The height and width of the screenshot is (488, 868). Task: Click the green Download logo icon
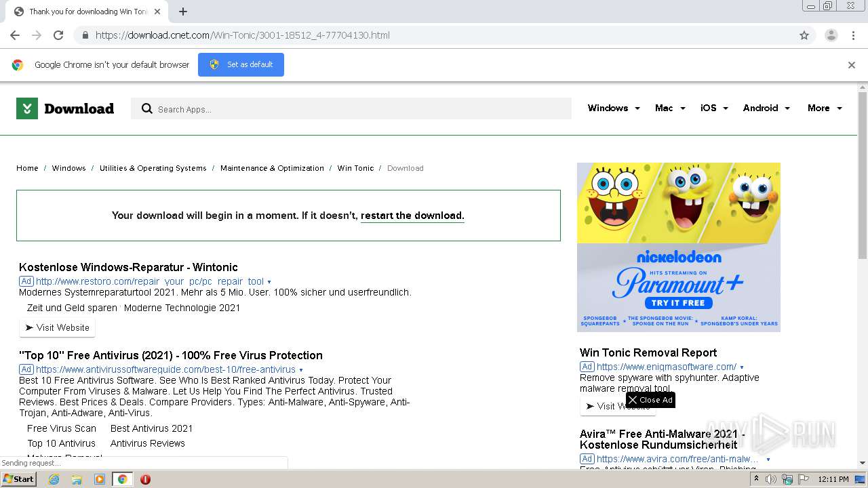tap(27, 108)
